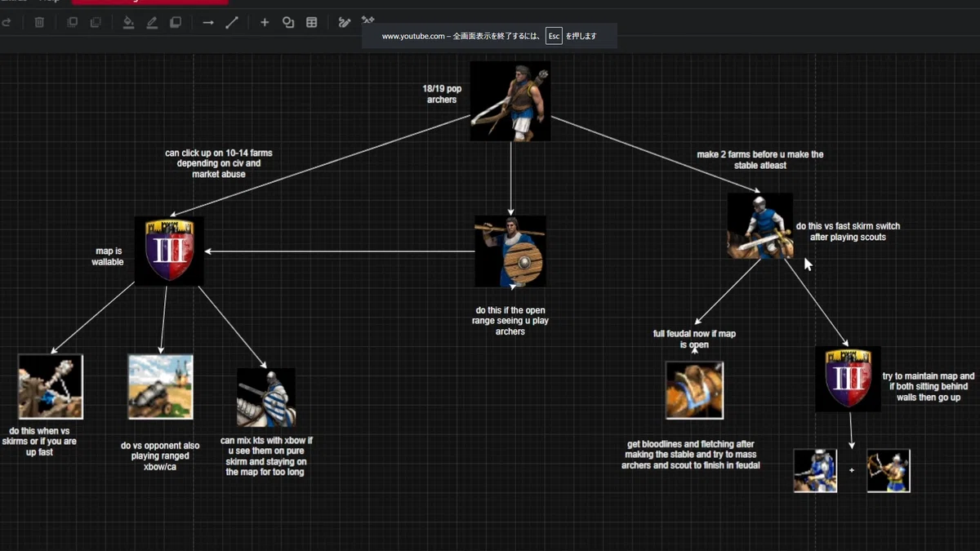Click the Esc key label in the fullscreen notice
This screenshot has height=551, width=980.
pyautogui.click(x=554, y=36)
